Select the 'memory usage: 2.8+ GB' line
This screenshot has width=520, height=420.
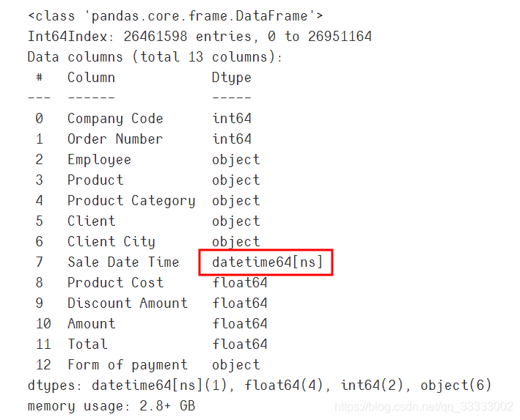(x=111, y=406)
